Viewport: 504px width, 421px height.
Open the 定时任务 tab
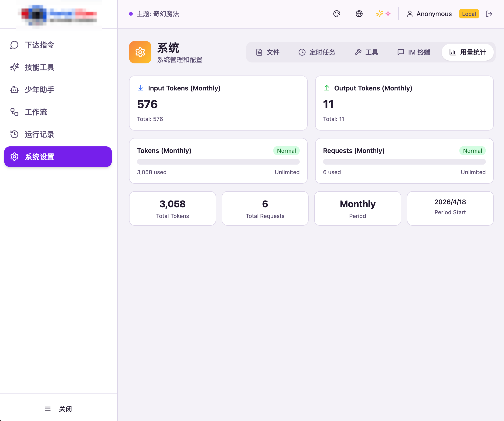317,52
